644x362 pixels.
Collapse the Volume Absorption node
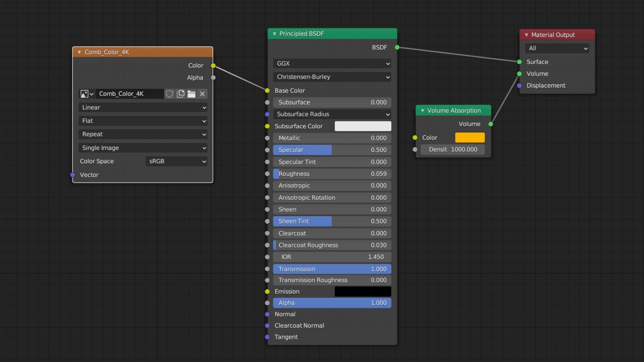point(422,111)
